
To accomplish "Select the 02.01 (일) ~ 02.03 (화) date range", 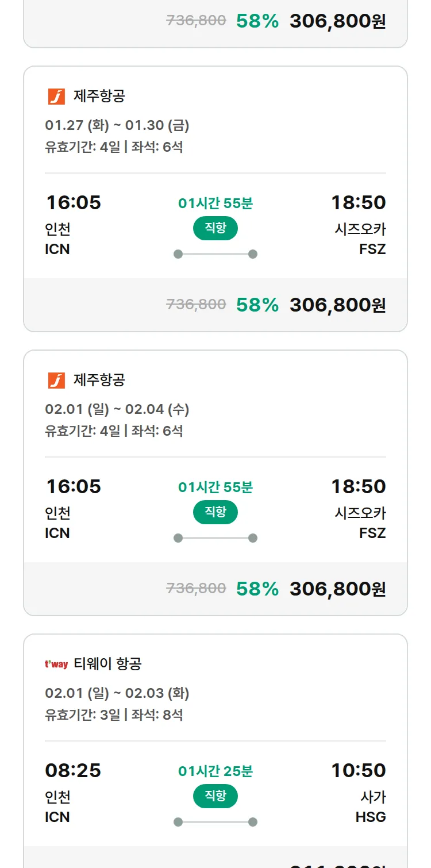I will point(117,693).
